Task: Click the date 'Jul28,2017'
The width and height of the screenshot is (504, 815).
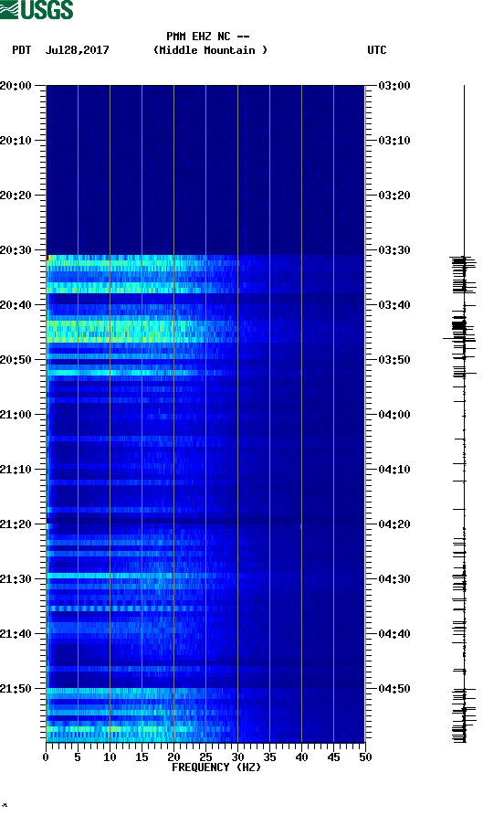Action: 77,50
